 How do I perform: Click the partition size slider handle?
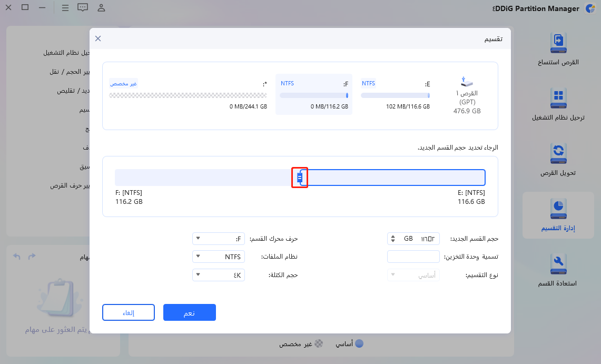[300, 178]
